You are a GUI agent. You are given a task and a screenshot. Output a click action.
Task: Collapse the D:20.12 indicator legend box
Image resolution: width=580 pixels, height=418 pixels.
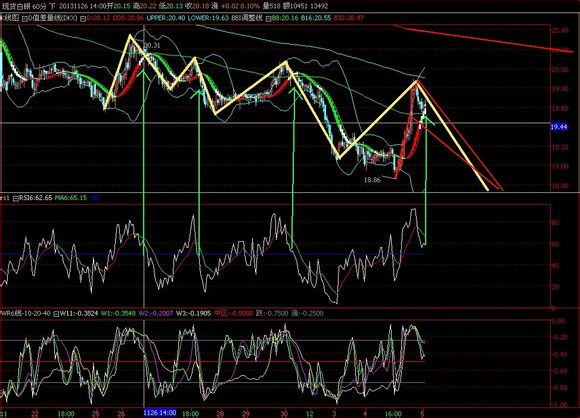tap(83, 18)
